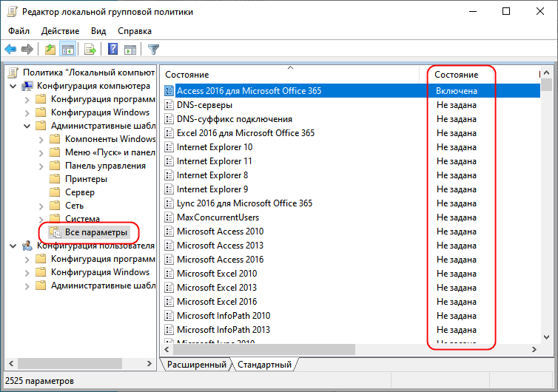The width and height of the screenshot is (558, 392).
Task: Open the Файл menu
Action: tap(19, 31)
